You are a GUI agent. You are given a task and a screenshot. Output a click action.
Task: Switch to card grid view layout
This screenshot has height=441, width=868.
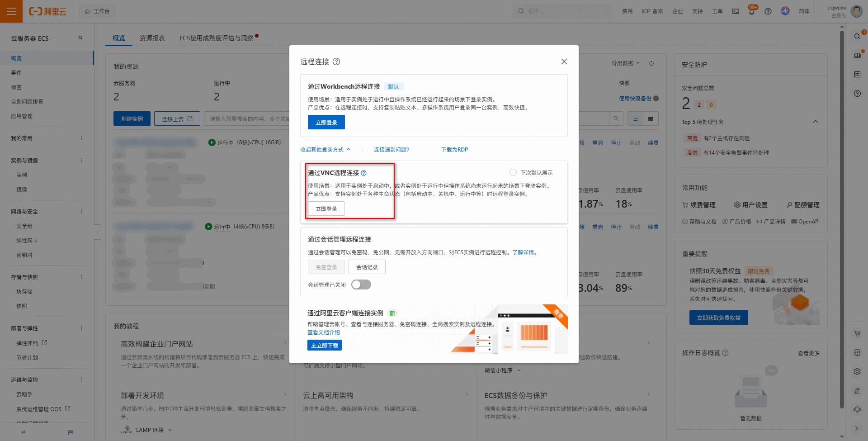pyautogui.click(x=651, y=119)
